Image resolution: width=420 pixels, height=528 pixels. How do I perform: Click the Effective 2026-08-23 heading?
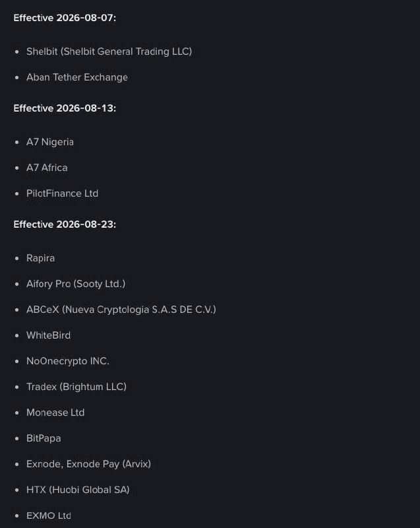point(65,224)
